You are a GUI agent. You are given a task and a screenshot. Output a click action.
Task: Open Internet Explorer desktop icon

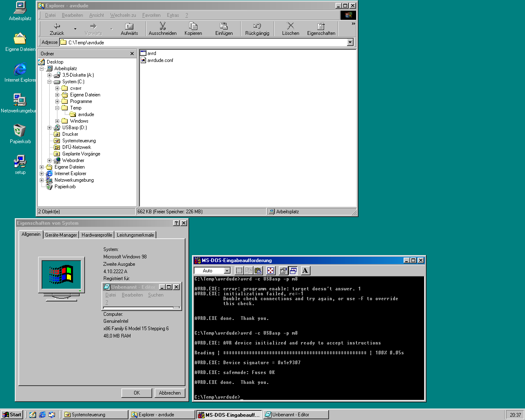pyautogui.click(x=20, y=73)
